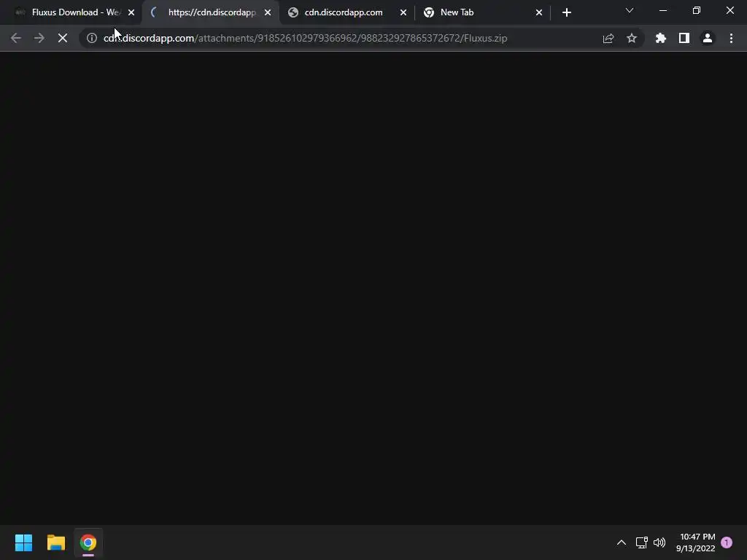Switch to Fluxus Download tab
The image size is (747, 560).
coord(71,12)
